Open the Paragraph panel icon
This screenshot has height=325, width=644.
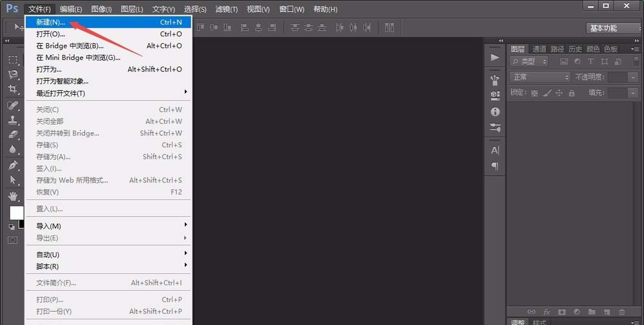[x=495, y=166]
